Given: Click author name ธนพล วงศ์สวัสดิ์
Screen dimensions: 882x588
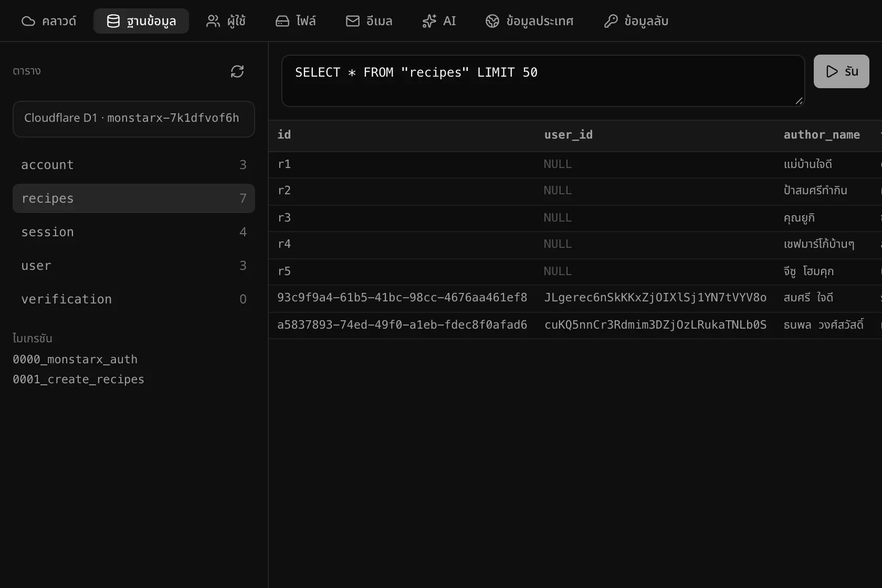Looking at the screenshot, I should tap(823, 325).
